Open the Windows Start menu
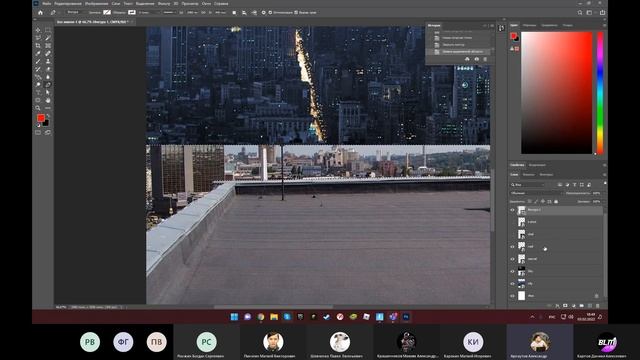Viewport: 640px width, 360px height. [x=234, y=317]
